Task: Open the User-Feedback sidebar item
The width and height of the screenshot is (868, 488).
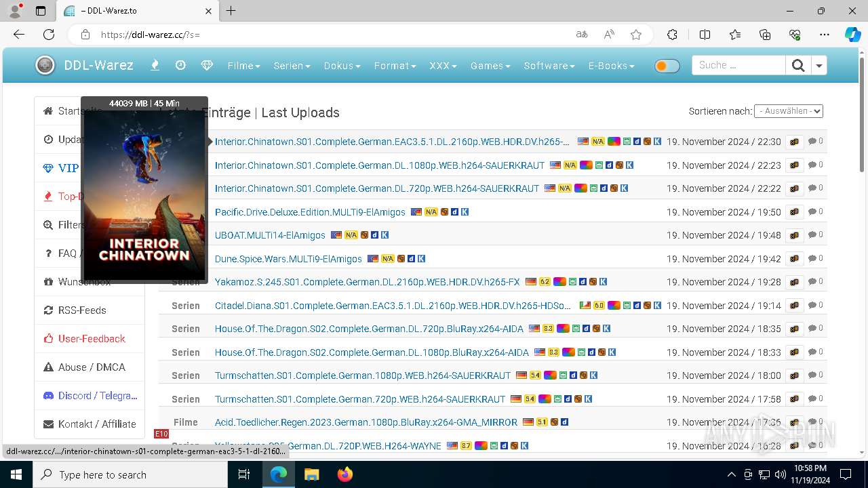Action: pyautogui.click(x=90, y=338)
